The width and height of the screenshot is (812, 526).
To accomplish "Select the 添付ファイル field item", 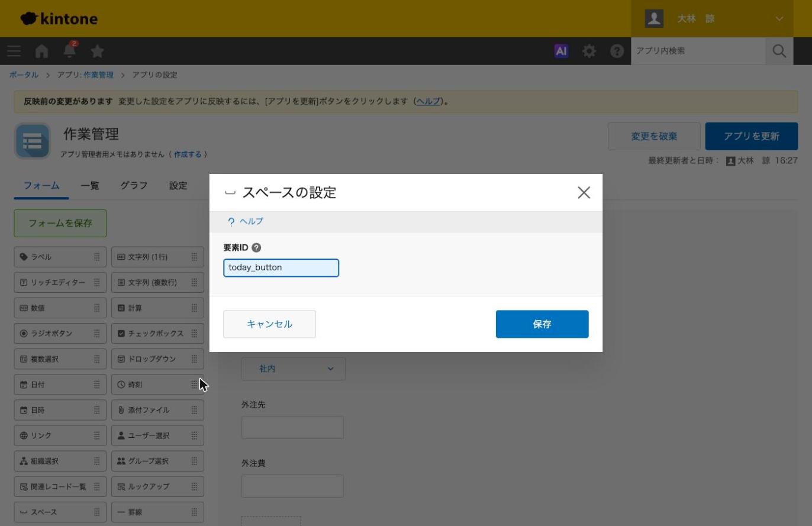I will (x=157, y=409).
